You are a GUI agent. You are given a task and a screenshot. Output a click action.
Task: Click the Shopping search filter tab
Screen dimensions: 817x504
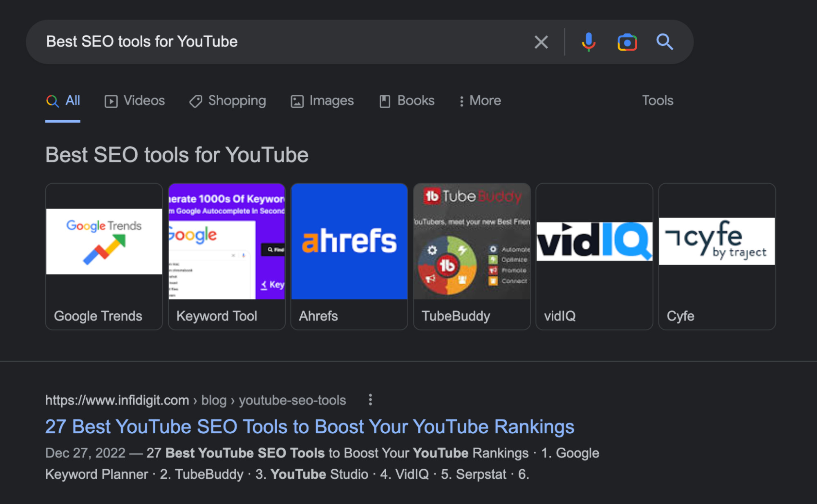pos(230,101)
